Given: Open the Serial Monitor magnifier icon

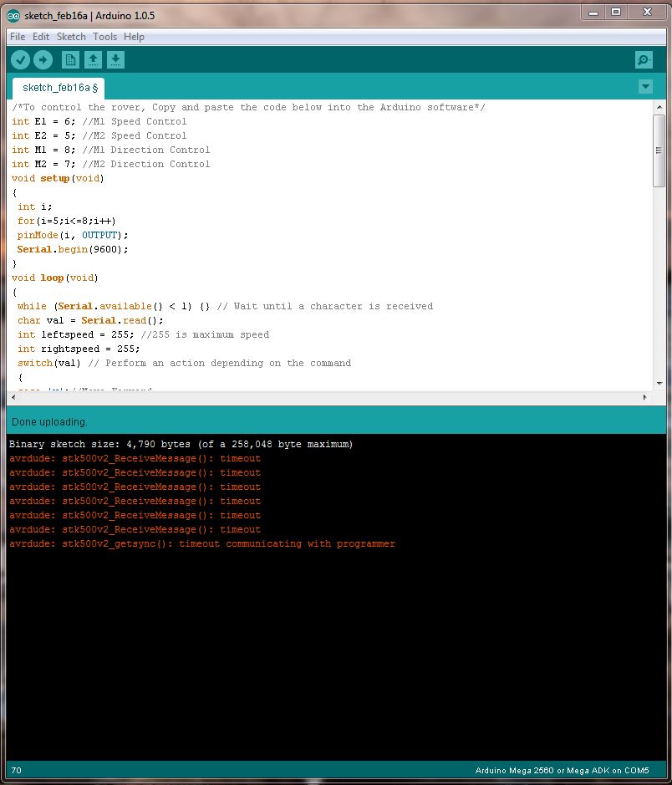Looking at the screenshot, I should [644, 60].
